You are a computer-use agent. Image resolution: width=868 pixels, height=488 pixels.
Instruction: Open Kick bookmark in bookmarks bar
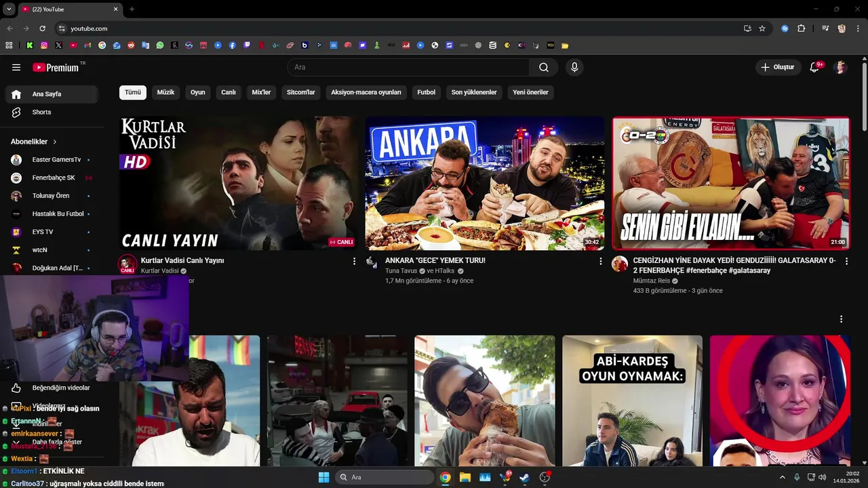pyautogui.click(x=30, y=45)
